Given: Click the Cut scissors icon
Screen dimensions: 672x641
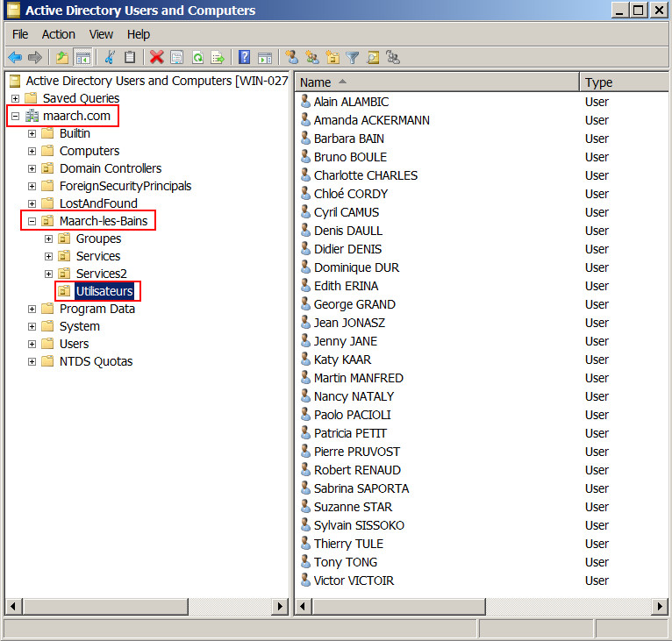Looking at the screenshot, I should point(110,58).
